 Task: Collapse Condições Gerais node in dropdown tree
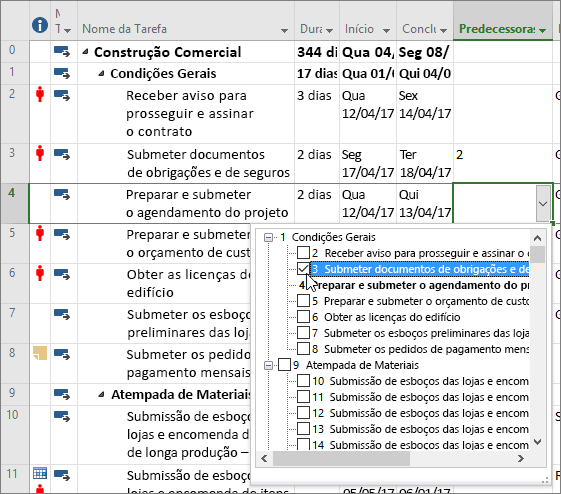(268, 237)
